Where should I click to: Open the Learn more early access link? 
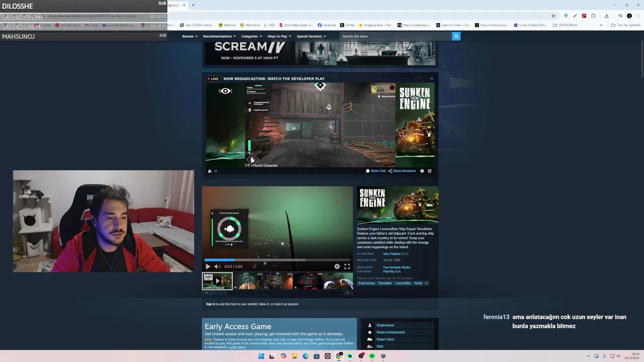[237, 347]
